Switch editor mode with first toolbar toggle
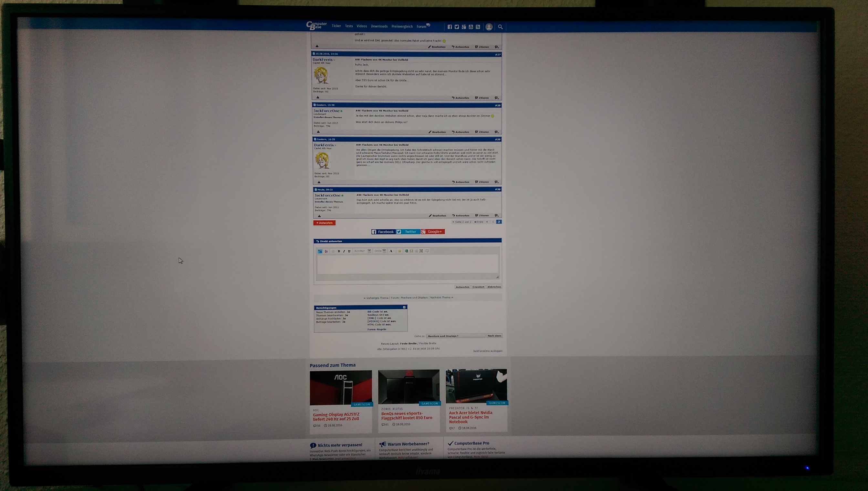The image size is (868, 491). click(x=320, y=251)
